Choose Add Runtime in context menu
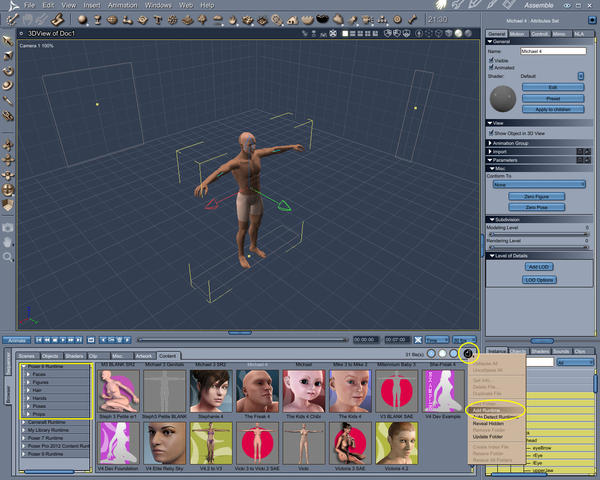 496,410
